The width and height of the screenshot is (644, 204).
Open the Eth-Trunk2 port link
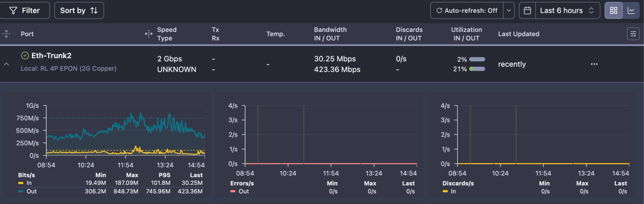[51, 55]
